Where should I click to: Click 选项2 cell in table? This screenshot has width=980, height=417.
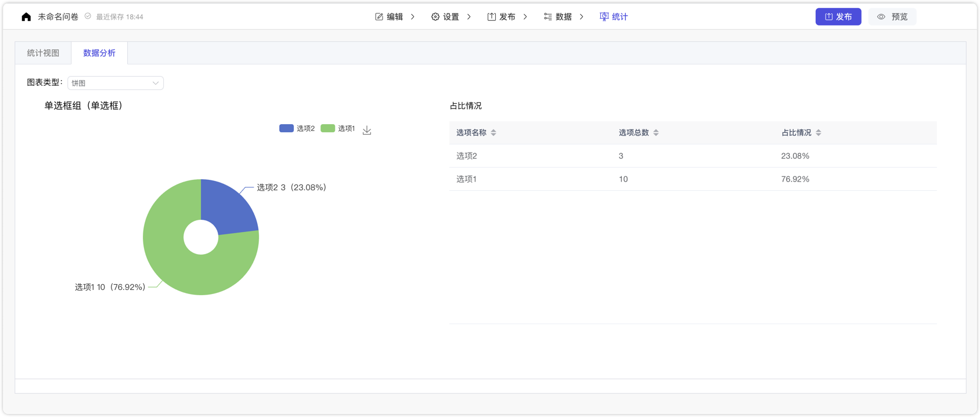467,156
